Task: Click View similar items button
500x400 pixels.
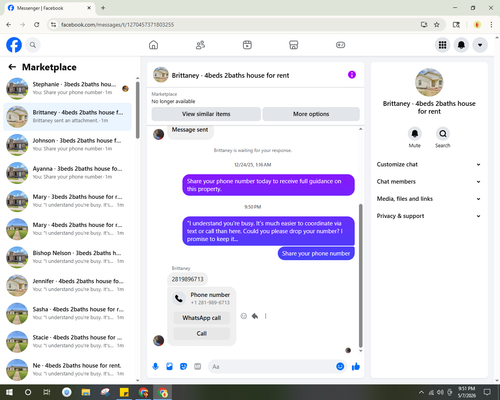Action: point(206,114)
